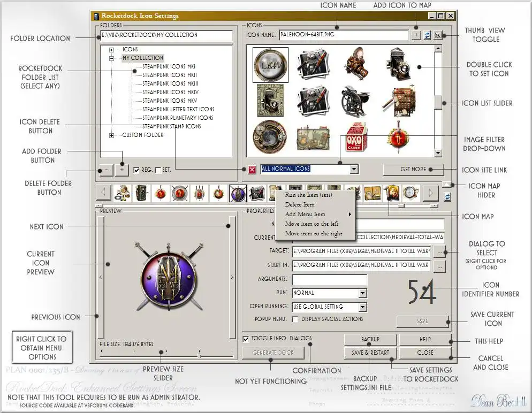Select the compass clock icon in icon map

click(411, 193)
